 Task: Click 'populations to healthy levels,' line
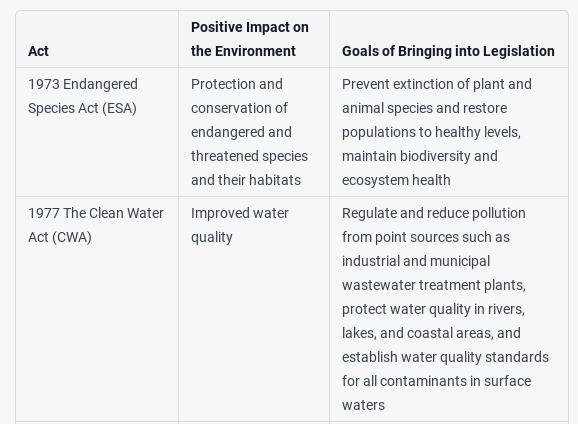point(431,132)
